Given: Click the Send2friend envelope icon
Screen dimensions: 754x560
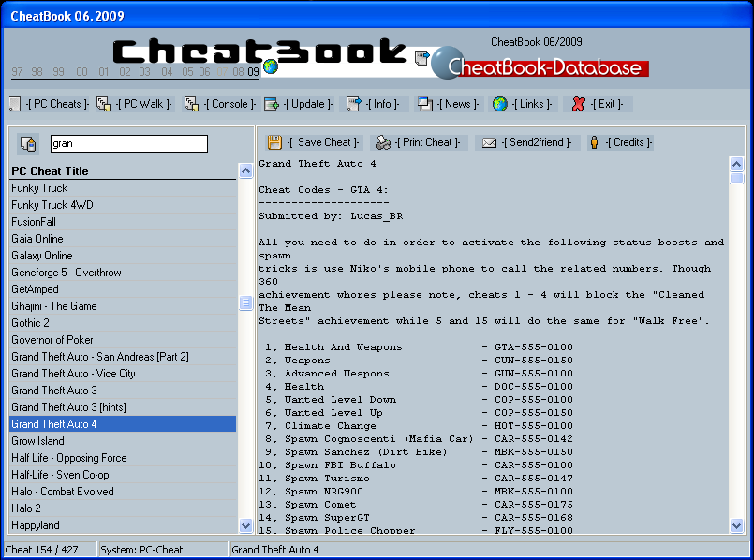Looking at the screenshot, I should pos(489,142).
